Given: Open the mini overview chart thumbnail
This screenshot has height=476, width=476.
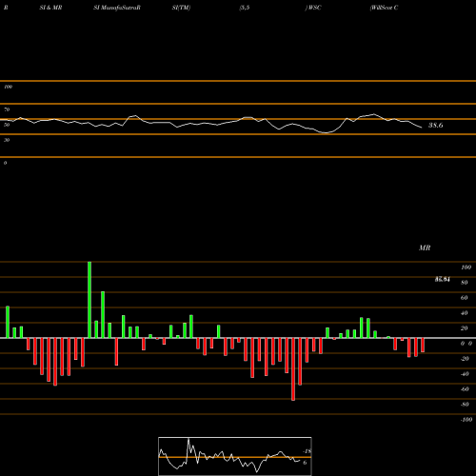Looking at the screenshot, I should [235, 456].
